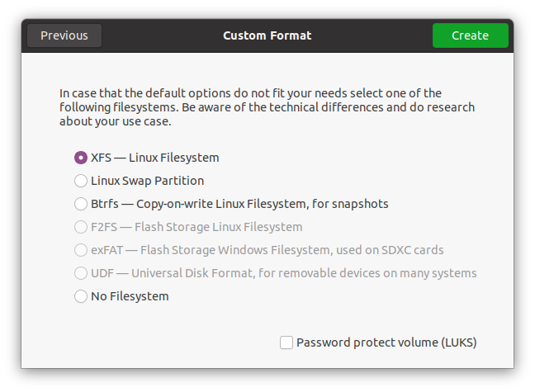
Task: Click the 'Password protect volume (LUKS)' label text
Action: pyautogui.click(x=386, y=342)
